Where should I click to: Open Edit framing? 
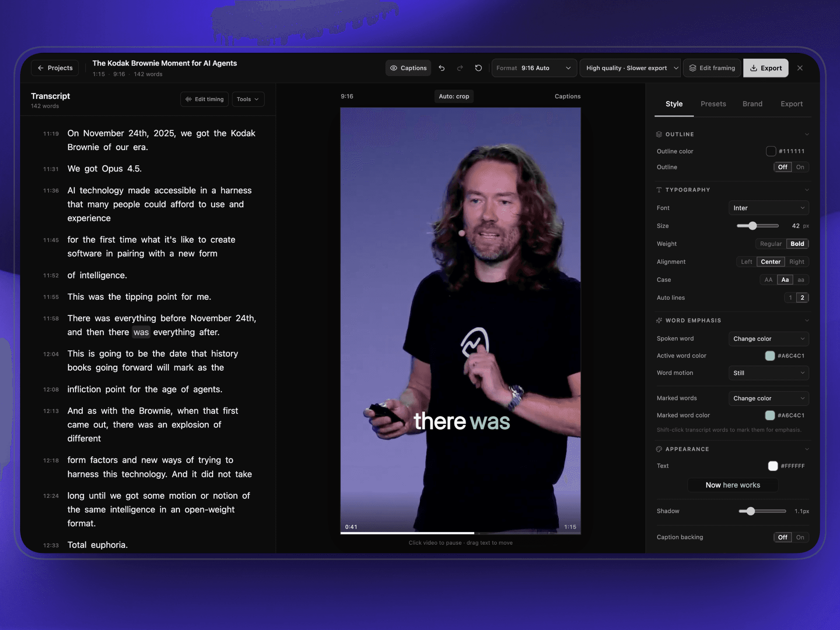click(x=712, y=68)
